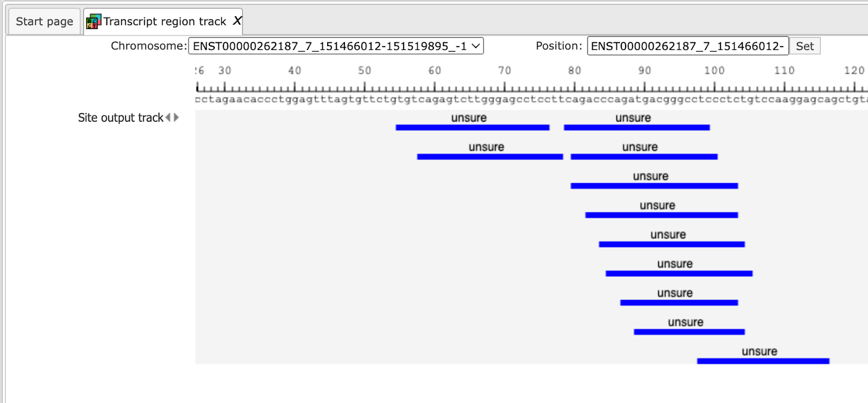Select the Transcript region track tab

(163, 22)
